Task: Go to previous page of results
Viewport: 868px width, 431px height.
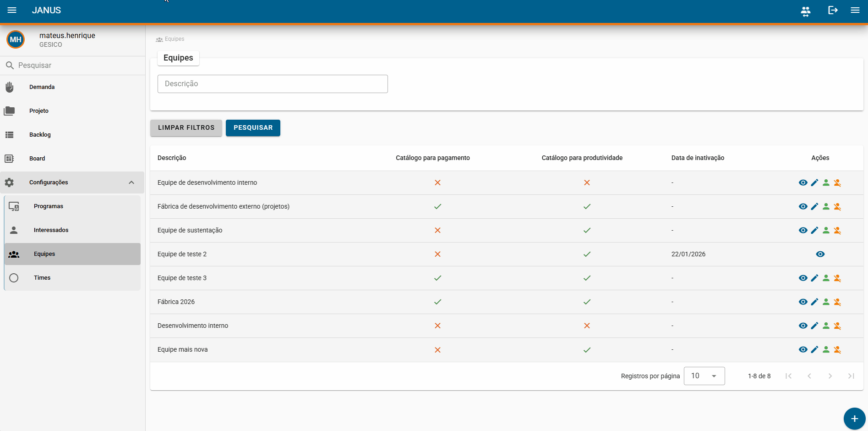Action: [809, 376]
